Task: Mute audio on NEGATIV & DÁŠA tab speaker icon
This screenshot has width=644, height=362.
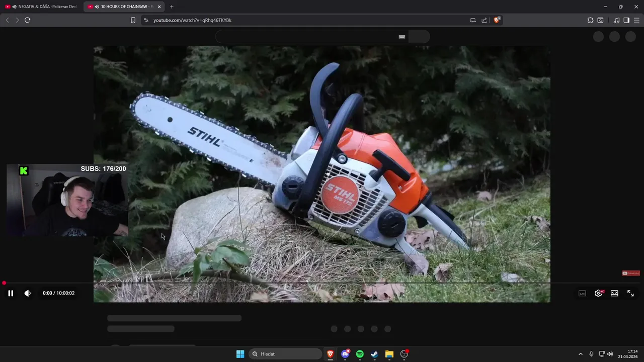Action: click(x=14, y=7)
